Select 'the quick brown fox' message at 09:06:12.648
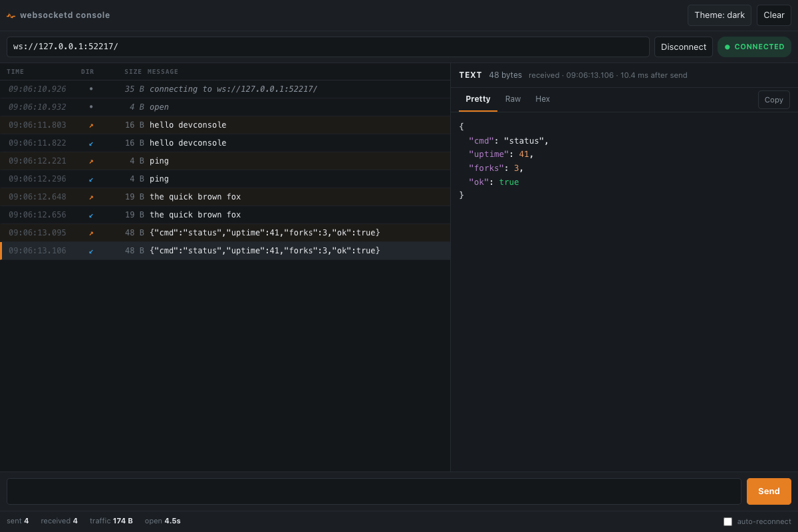 225,197
